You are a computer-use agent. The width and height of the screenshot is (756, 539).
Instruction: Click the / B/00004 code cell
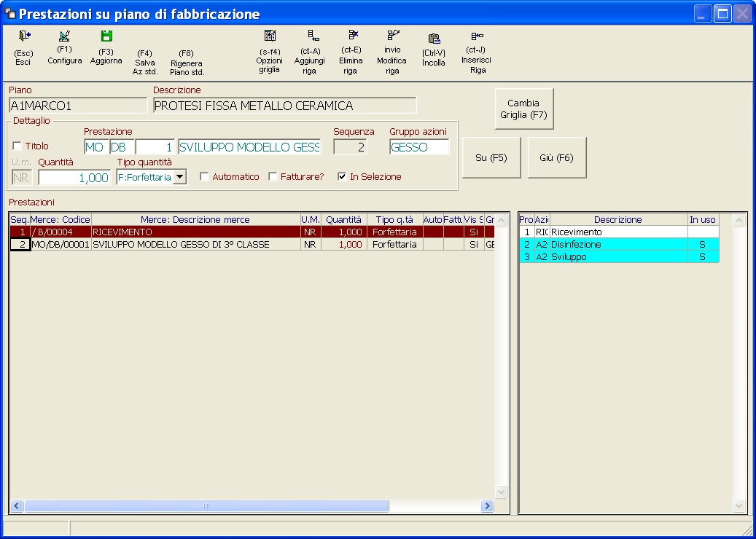[x=61, y=232]
